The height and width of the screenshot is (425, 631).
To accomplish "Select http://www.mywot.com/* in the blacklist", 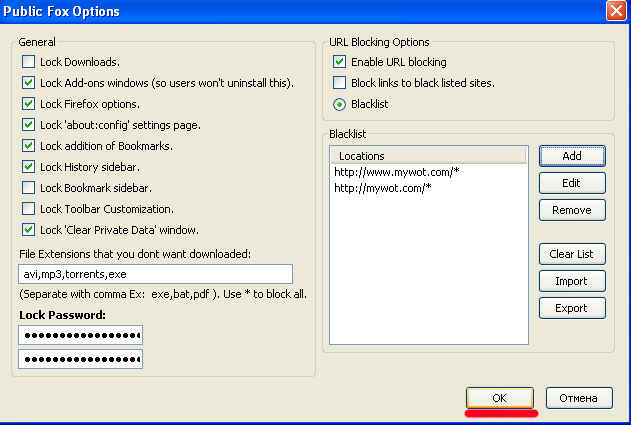I will point(396,172).
